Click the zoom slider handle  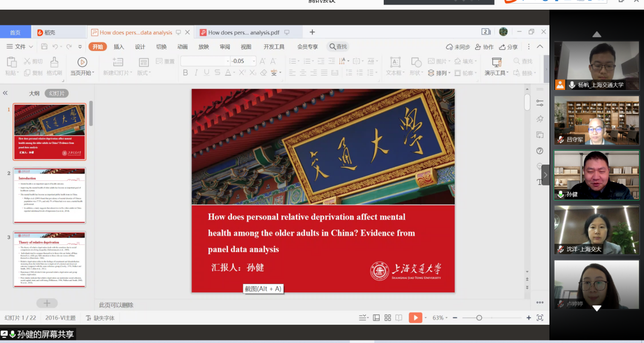point(479,318)
